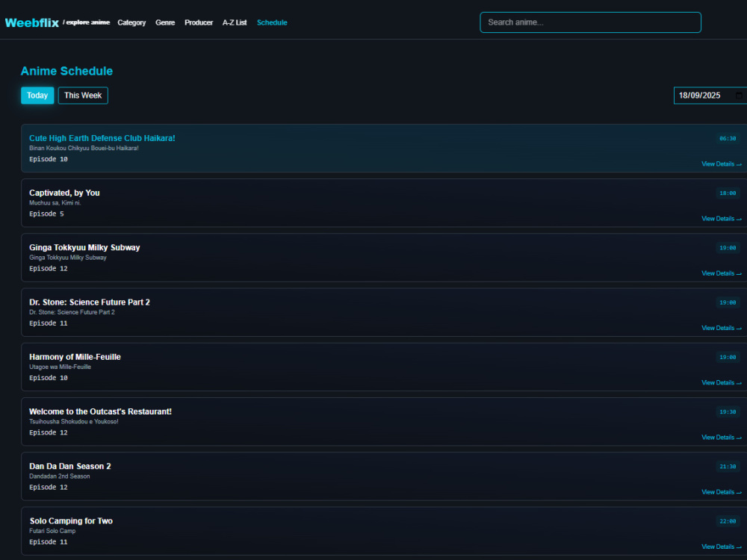Viewport: 747px width, 560px height.
Task: Select the Today filter button
Action: [37, 96]
